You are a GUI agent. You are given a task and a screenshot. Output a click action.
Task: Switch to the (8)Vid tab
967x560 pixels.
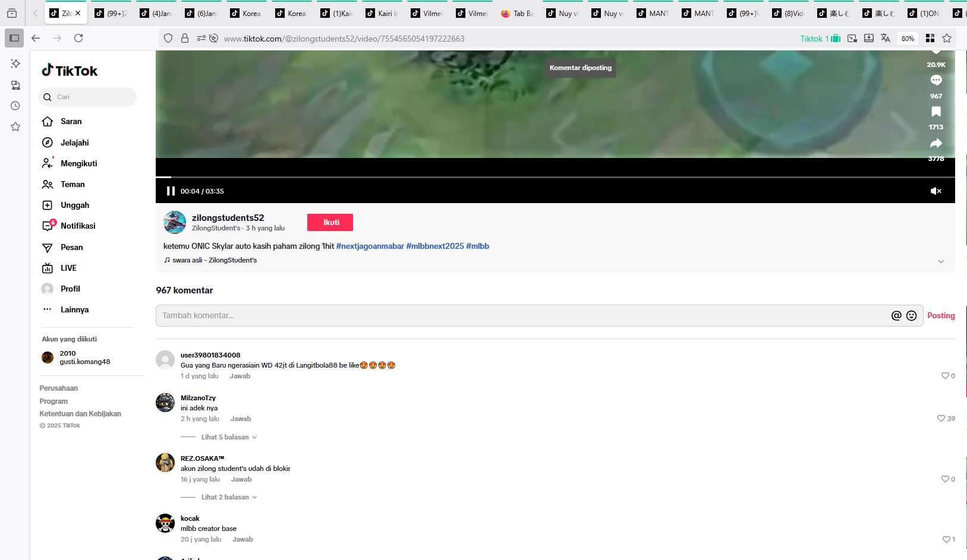788,13
